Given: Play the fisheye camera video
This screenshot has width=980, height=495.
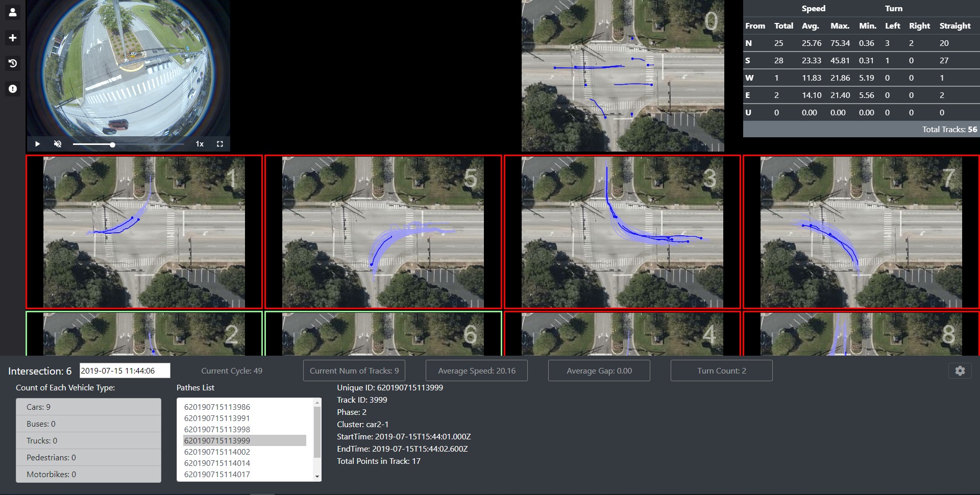Looking at the screenshot, I should [x=37, y=144].
